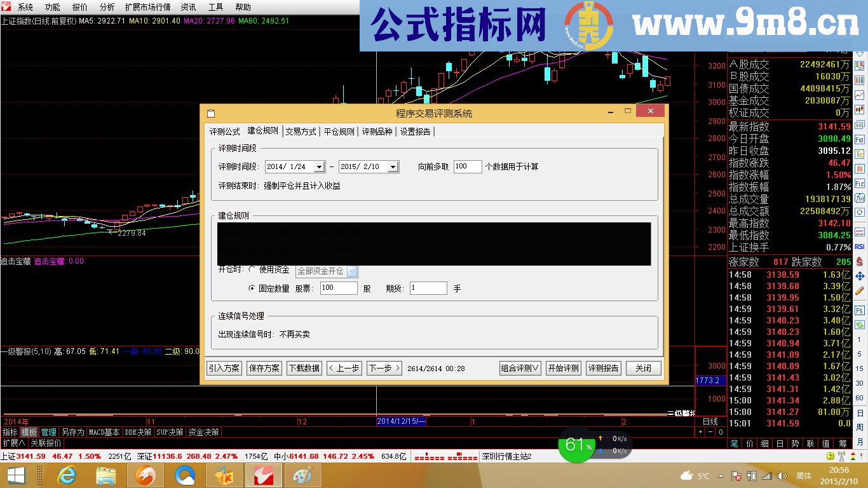Select the 资金决策 template tab
868x488 pixels.
point(204,432)
